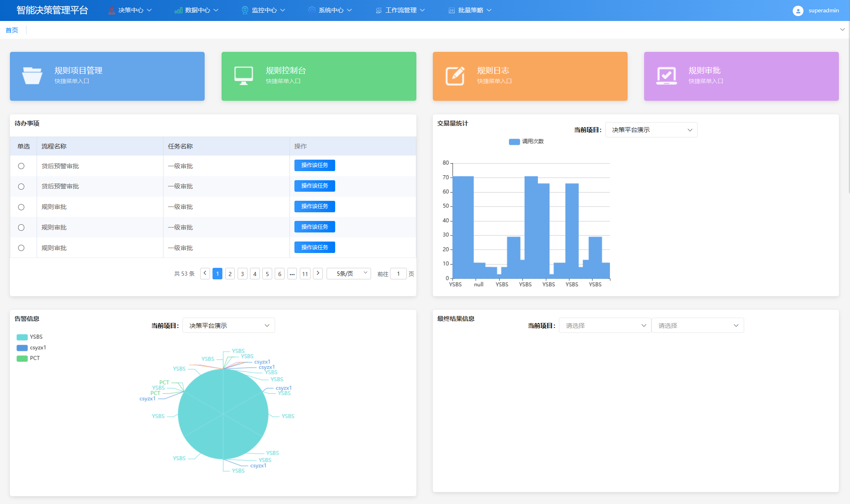Click the edit-note icon on 规则日志 card
Viewport: 850px width, 504px height.
[455, 76]
